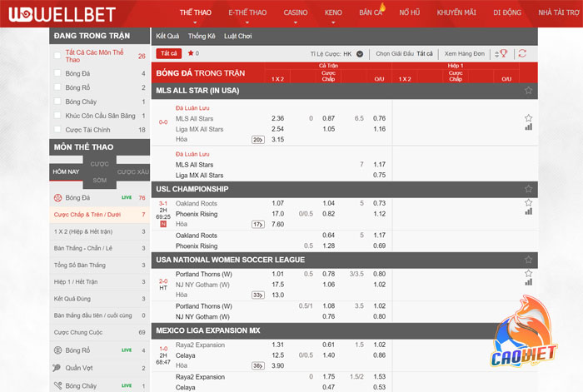Click the Bóng Chày baseball bat icon
The height and width of the screenshot is (392, 583).
[x=57, y=385]
